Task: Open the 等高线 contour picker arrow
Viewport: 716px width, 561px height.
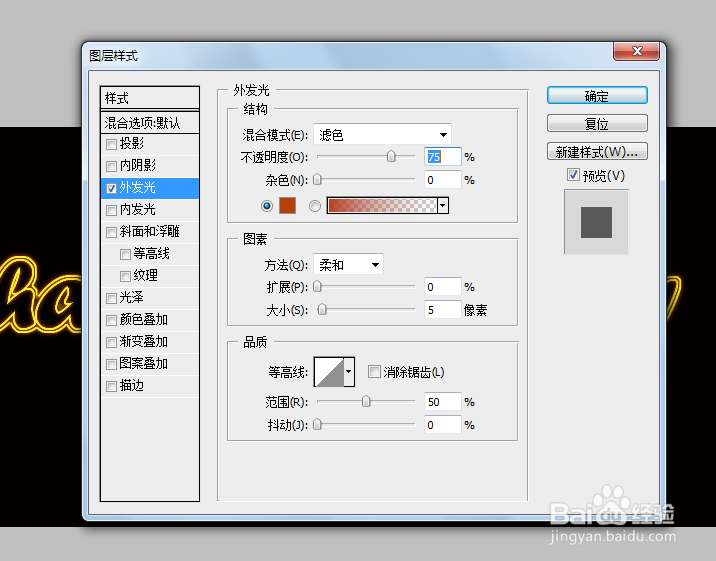Action: coord(349,372)
